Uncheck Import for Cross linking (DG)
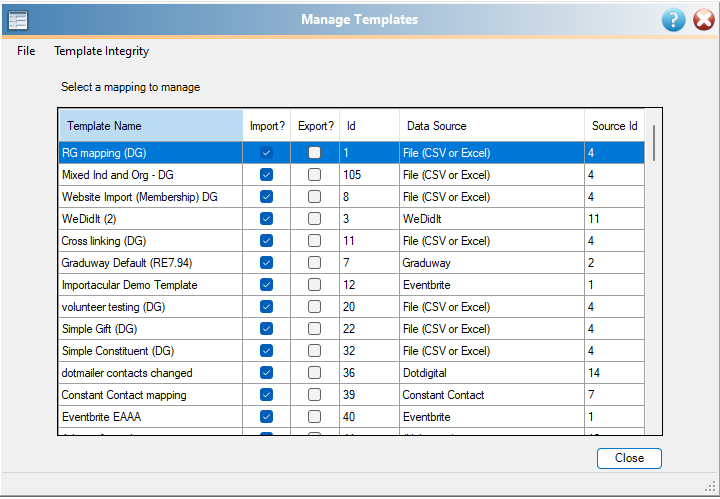The image size is (720, 499). pyautogui.click(x=266, y=241)
